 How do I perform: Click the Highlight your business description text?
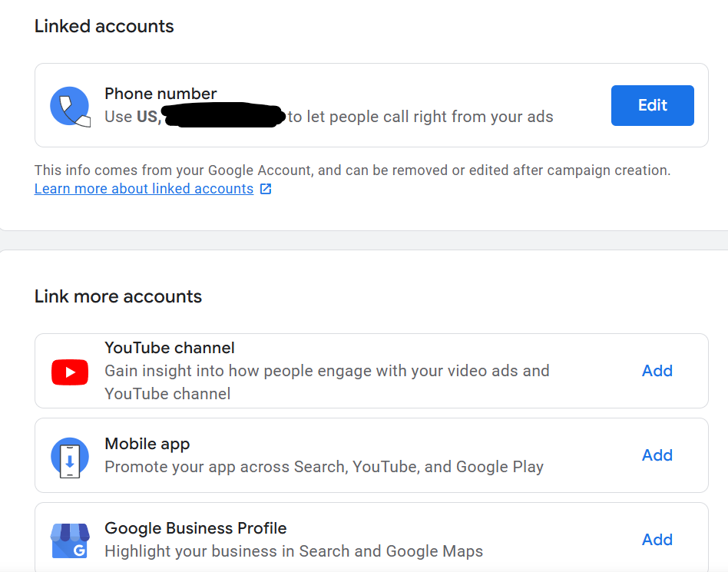(x=293, y=551)
